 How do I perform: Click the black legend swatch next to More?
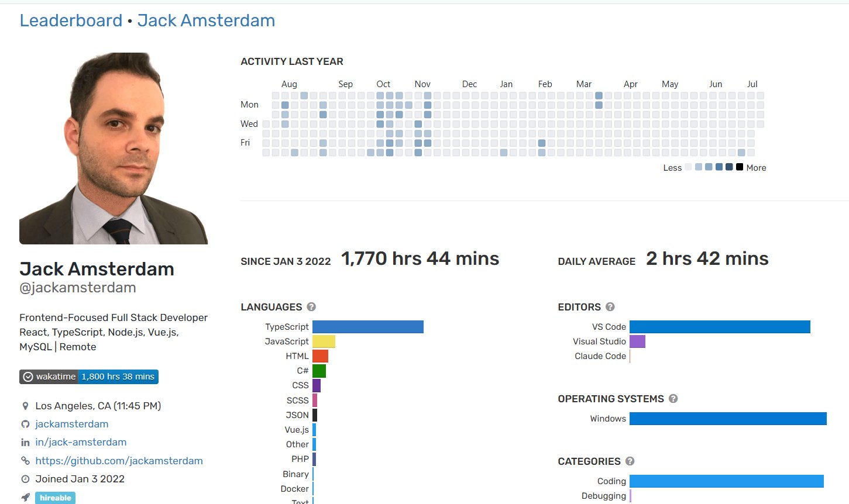(x=740, y=167)
